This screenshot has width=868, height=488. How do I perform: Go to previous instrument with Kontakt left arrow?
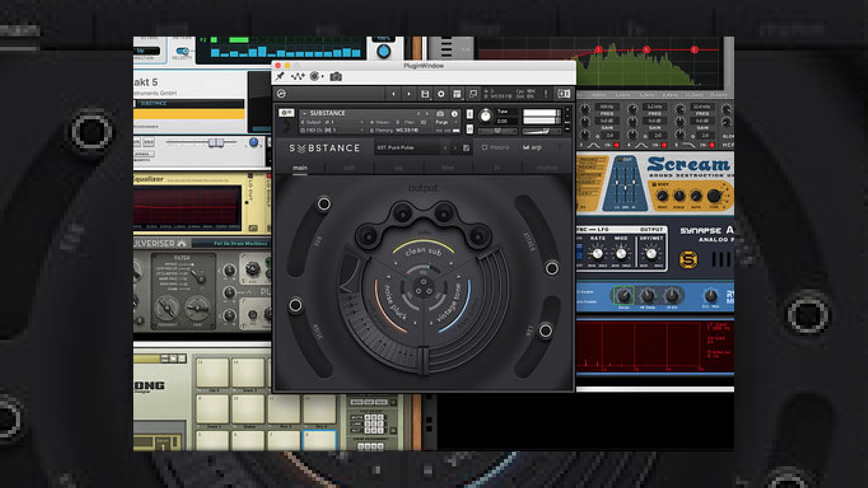pyautogui.click(x=393, y=94)
